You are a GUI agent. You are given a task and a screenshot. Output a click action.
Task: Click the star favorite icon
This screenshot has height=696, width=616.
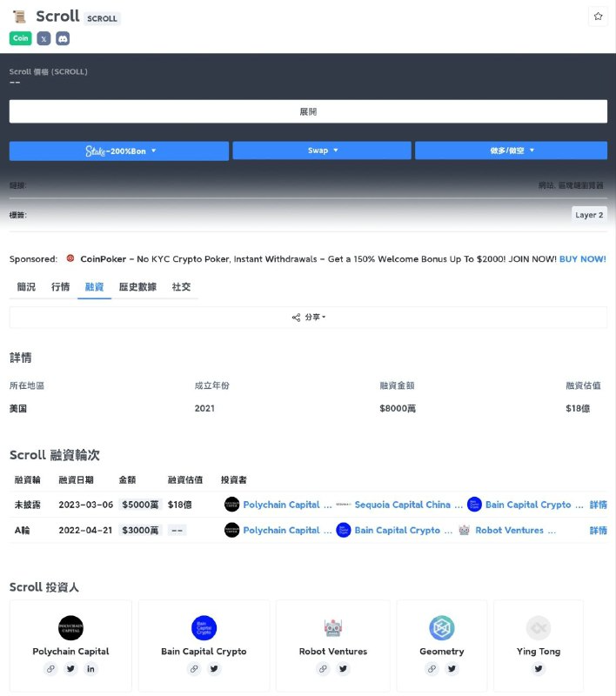(x=598, y=17)
